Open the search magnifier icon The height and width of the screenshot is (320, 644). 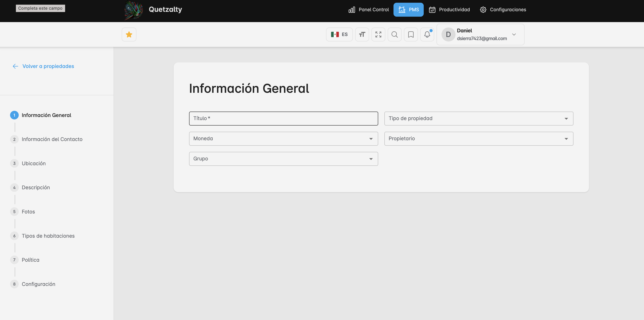[x=394, y=34]
